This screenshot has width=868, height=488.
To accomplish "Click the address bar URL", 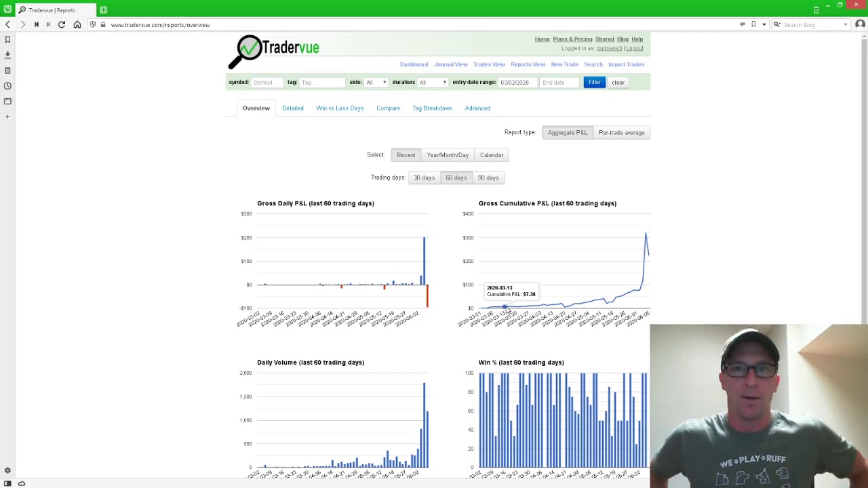I will pyautogui.click(x=160, y=25).
